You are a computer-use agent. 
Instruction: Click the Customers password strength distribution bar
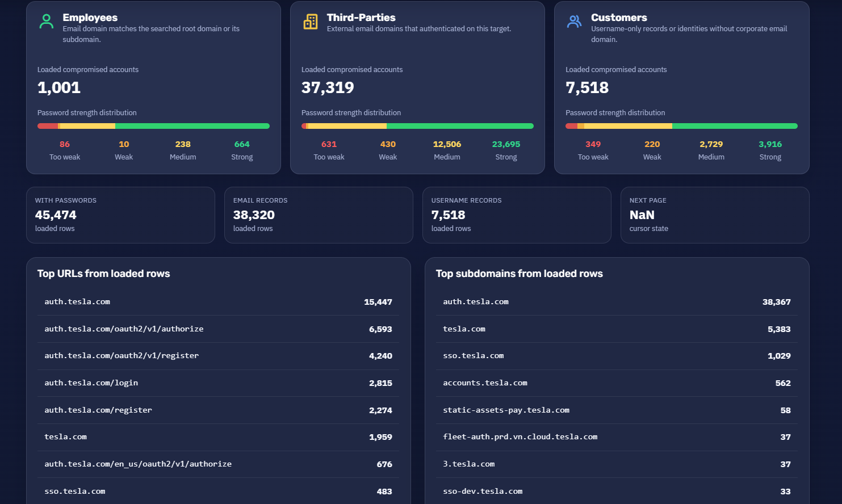pos(681,126)
